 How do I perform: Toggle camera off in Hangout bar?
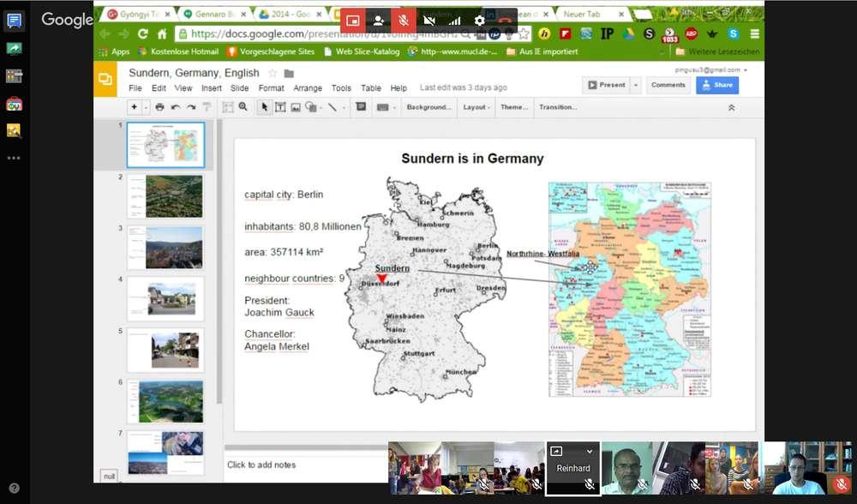pyautogui.click(x=429, y=21)
